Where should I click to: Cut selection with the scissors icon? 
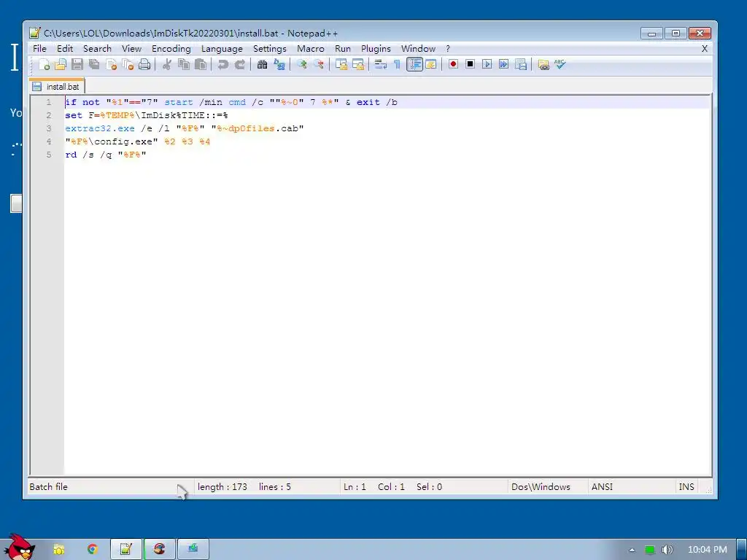pos(167,64)
